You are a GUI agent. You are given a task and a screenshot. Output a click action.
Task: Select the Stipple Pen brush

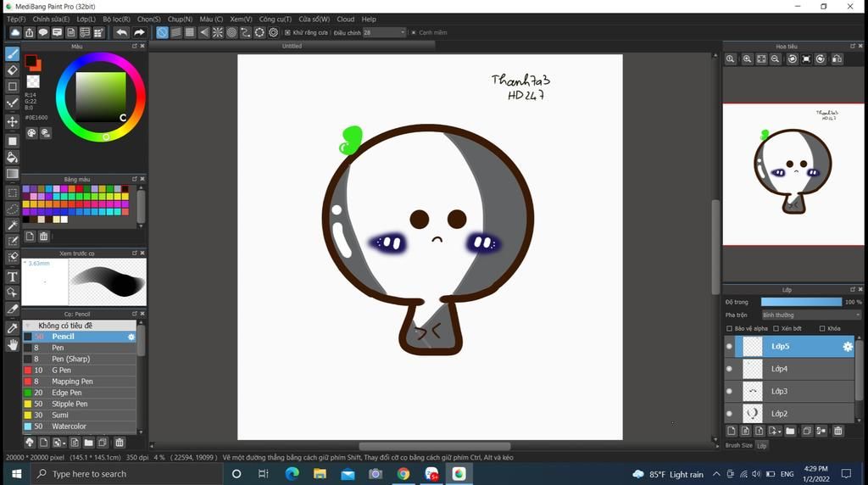point(80,404)
